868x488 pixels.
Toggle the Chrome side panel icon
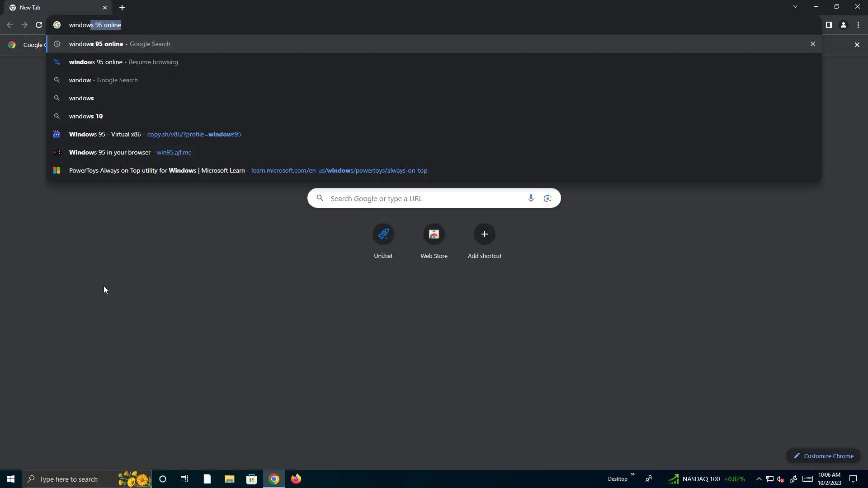(829, 25)
